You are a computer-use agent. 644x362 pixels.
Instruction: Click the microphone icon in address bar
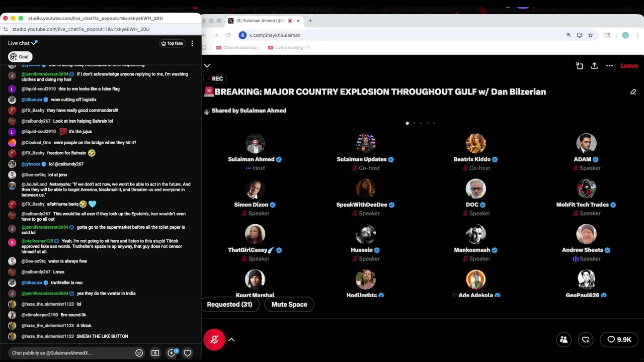(x=243, y=35)
